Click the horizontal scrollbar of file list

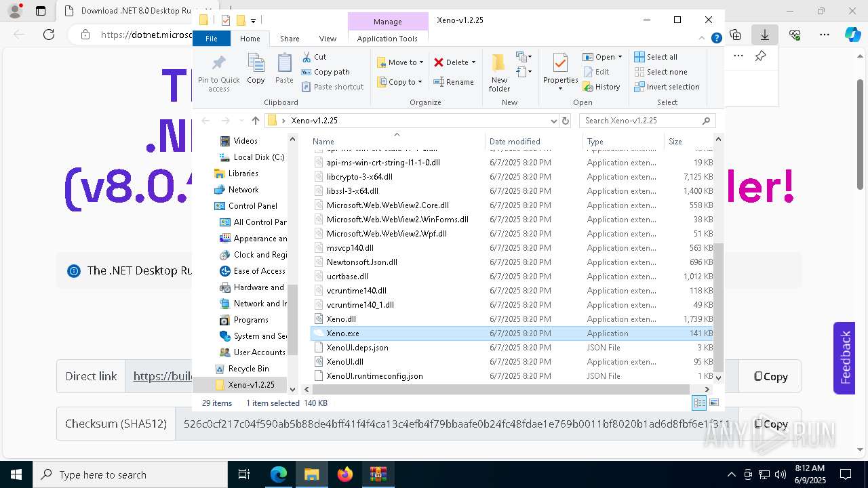500,389
